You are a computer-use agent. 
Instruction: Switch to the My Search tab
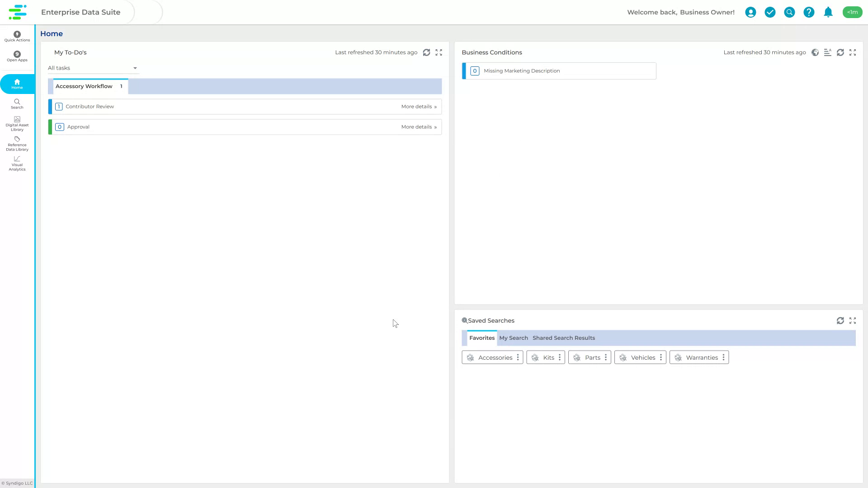click(x=514, y=338)
